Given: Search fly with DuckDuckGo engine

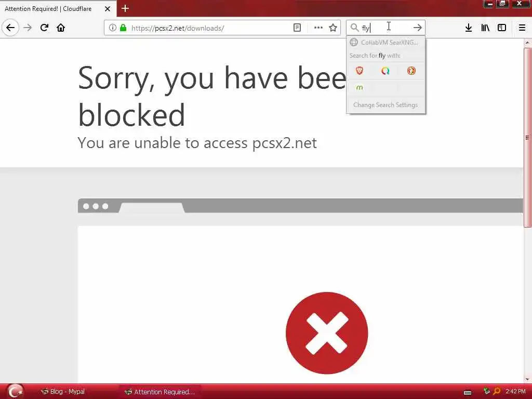Looking at the screenshot, I should coord(411,71).
